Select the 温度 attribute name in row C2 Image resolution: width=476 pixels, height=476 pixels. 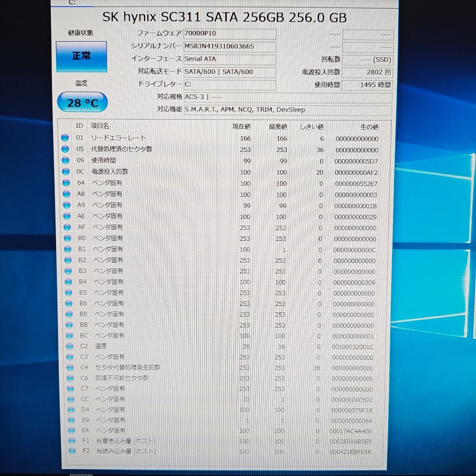(x=101, y=346)
